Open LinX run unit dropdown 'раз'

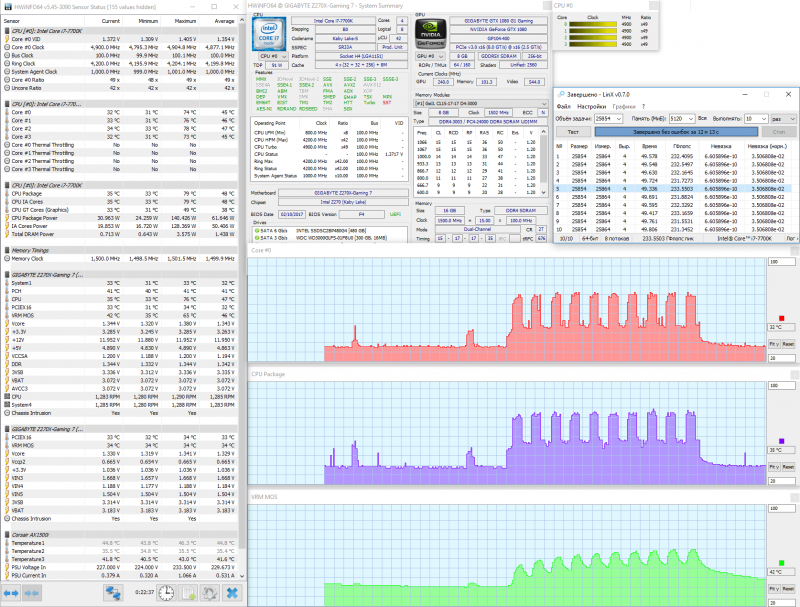click(784, 118)
